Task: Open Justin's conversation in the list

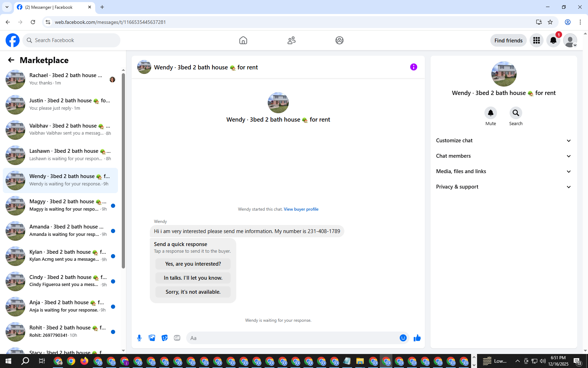Action: [60, 105]
